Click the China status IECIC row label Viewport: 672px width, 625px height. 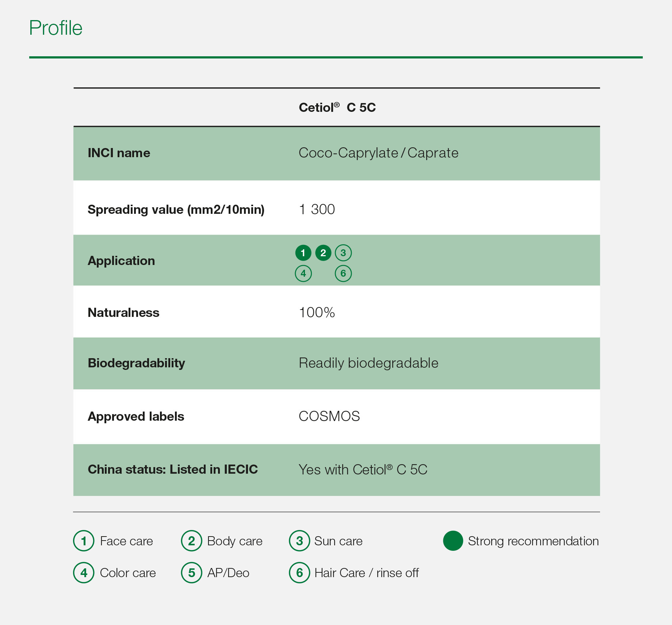coord(173,469)
